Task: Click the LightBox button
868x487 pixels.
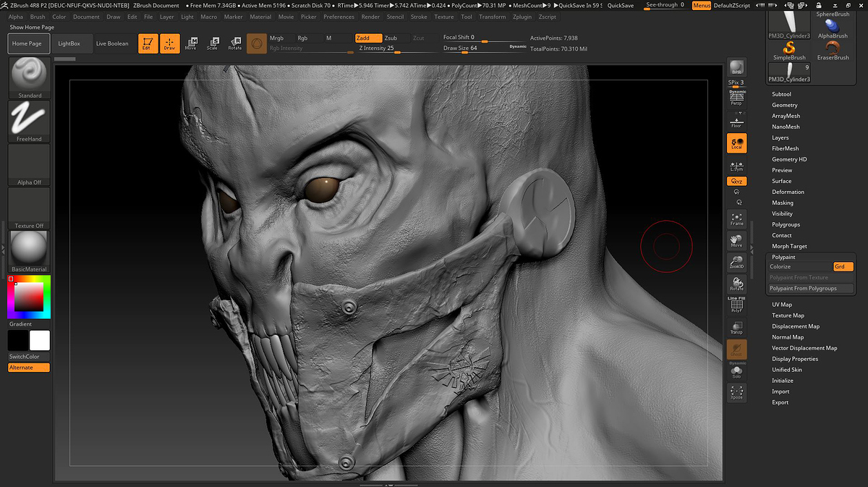Action: (x=69, y=43)
